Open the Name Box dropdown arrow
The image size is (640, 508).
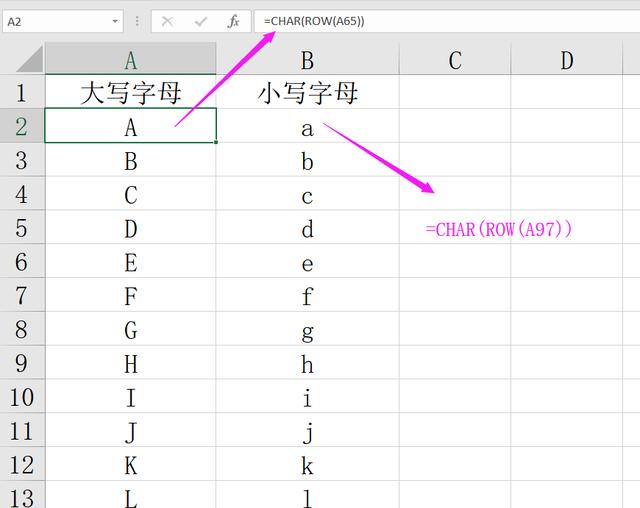tap(115, 21)
